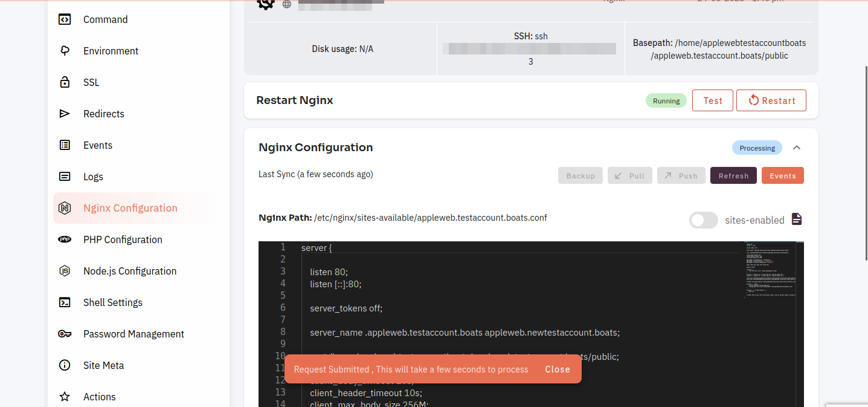868x407 pixels.
Task: Click the Last Sync timestamp text
Action: 316,174
